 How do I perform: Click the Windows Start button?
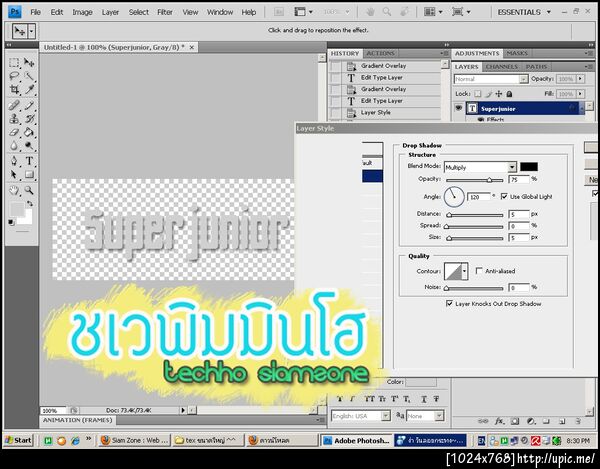(18, 440)
